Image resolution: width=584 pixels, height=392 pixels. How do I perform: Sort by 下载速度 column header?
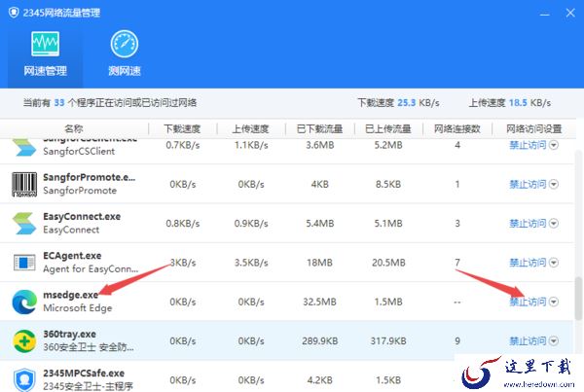(182, 128)
